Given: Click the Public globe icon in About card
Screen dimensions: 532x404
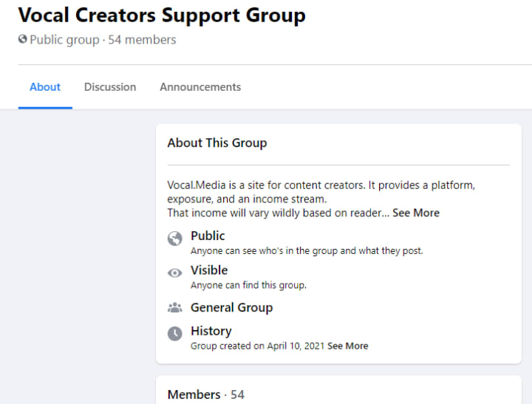Looking at the screenshot, I should 175,239.
